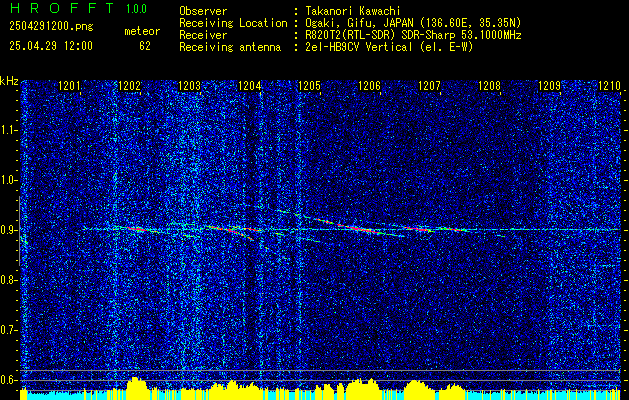Image resolution: width=629 pixels, height=400 pixels.
Task: Click the Ogaki, Gifu, JAPAN location text
Action: pyautogui.click(x=413, y=23)
